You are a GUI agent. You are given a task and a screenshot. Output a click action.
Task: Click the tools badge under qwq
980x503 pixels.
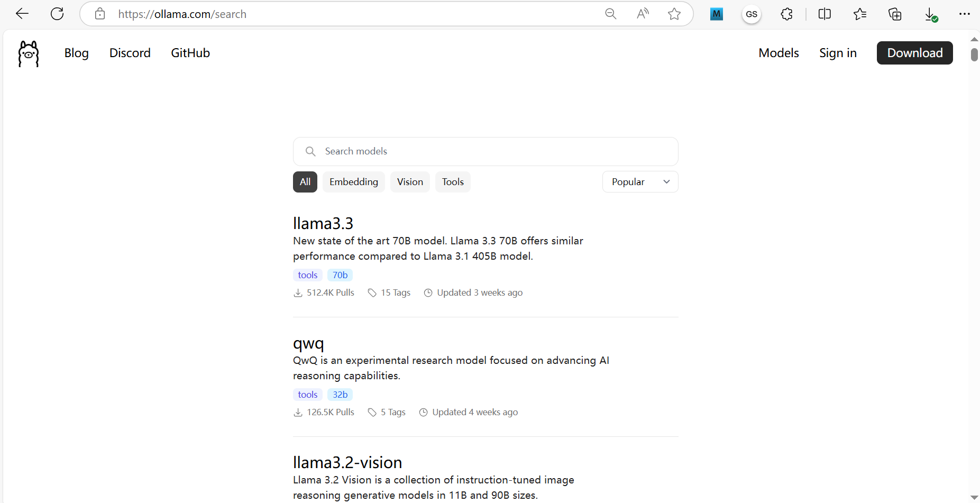(308, 395)
